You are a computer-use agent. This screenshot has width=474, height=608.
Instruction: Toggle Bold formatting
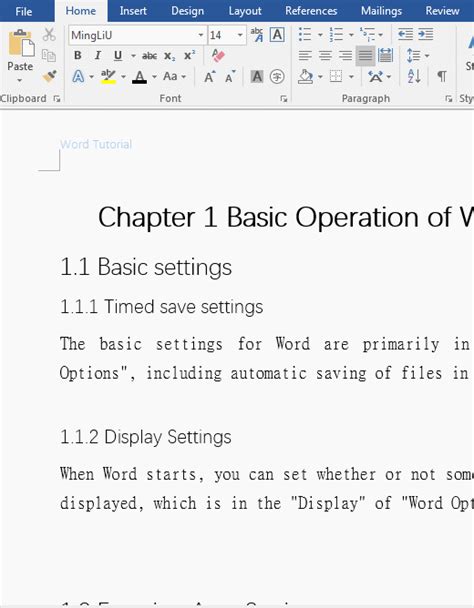pos(78,56)
